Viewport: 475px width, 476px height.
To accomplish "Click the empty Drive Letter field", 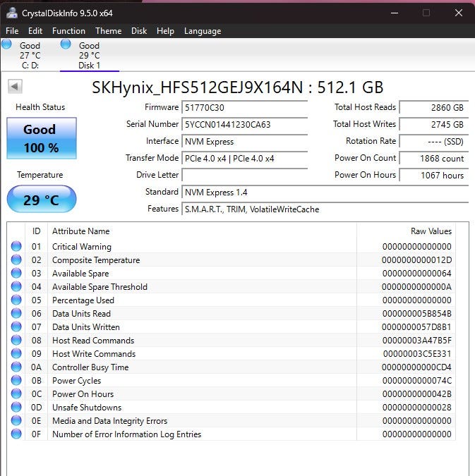I will [x=245, y=176].
